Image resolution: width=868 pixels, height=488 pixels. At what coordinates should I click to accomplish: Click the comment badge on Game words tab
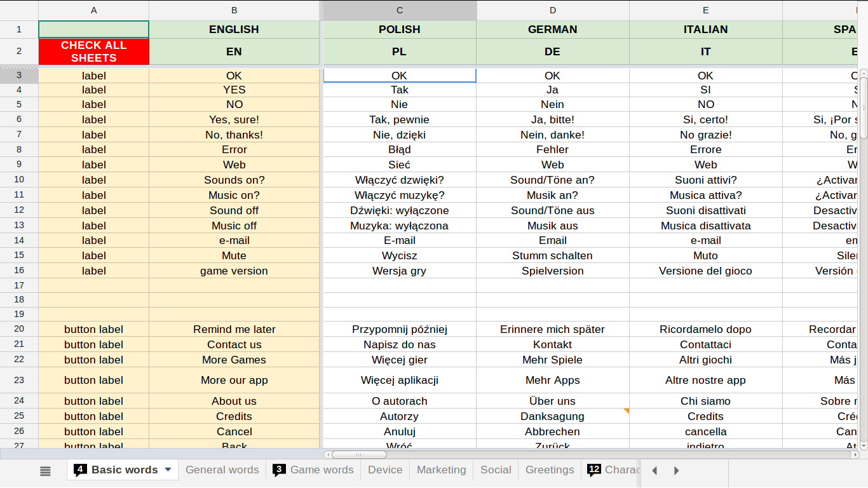pos(279,470)
